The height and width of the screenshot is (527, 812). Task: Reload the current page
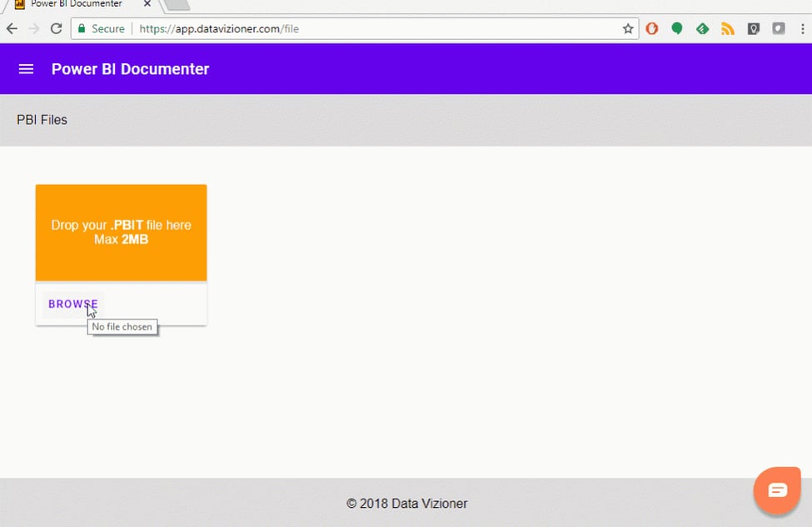[x=56, y=28]
